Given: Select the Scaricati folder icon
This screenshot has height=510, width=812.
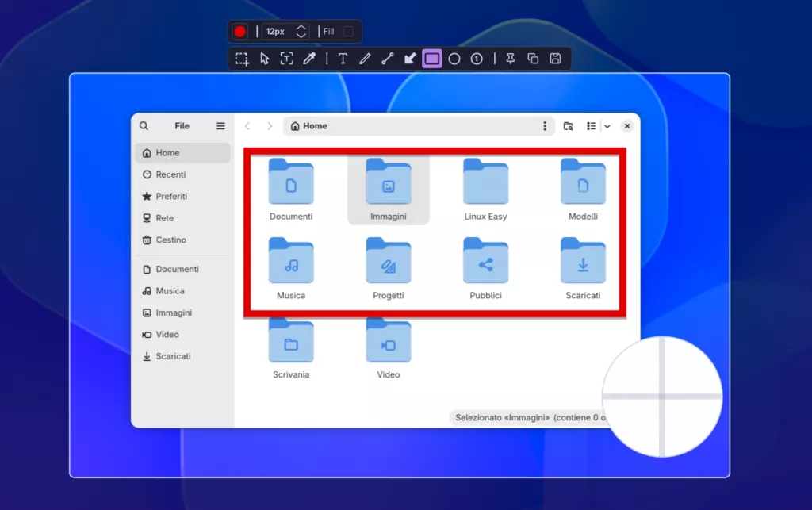Looking at the screenshot, I should tap(583, 260).
